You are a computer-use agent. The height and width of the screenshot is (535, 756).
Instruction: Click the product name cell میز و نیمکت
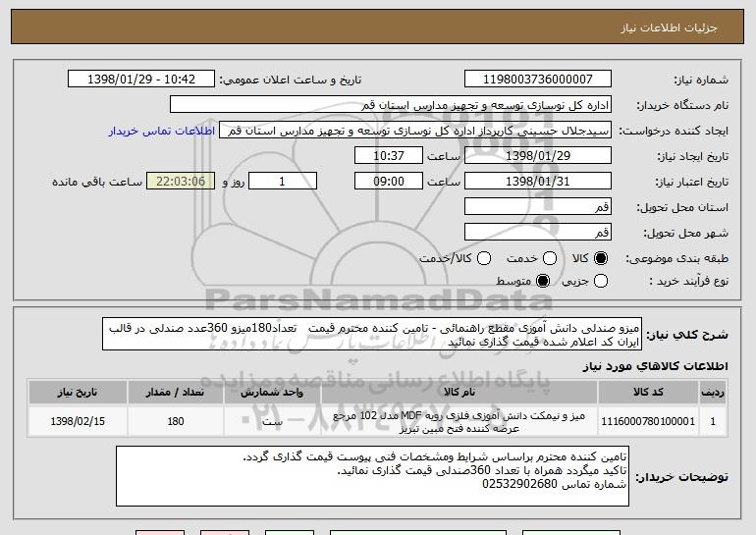pos(459,422)
